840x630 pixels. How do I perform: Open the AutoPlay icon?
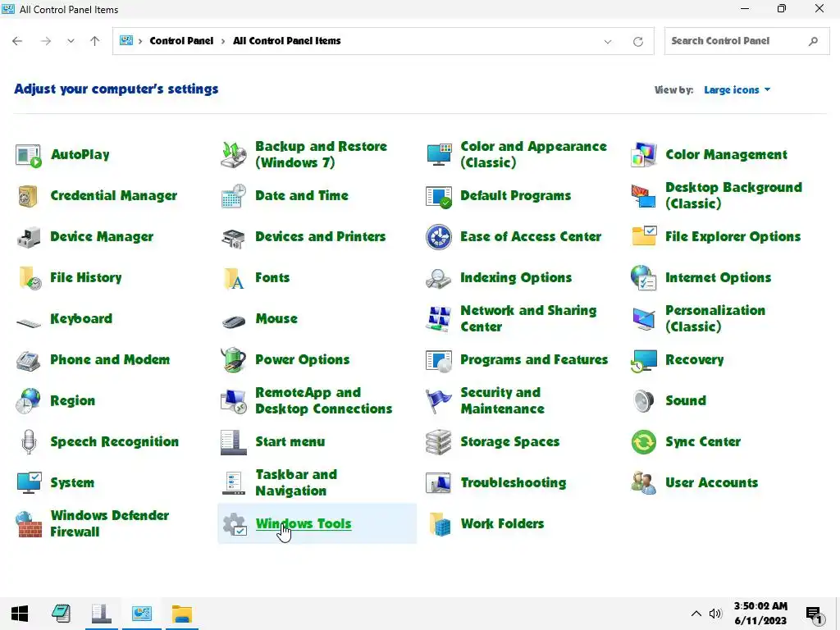click(x=29, y=155)
